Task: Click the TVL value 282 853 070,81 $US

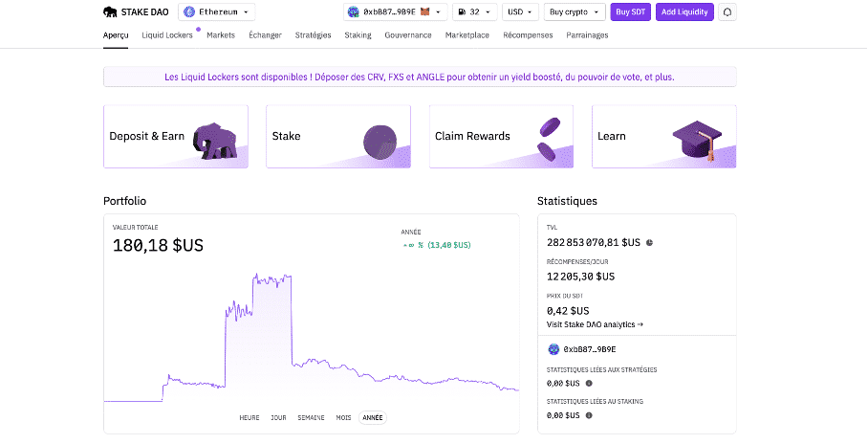Action: (x=594, y=243)
